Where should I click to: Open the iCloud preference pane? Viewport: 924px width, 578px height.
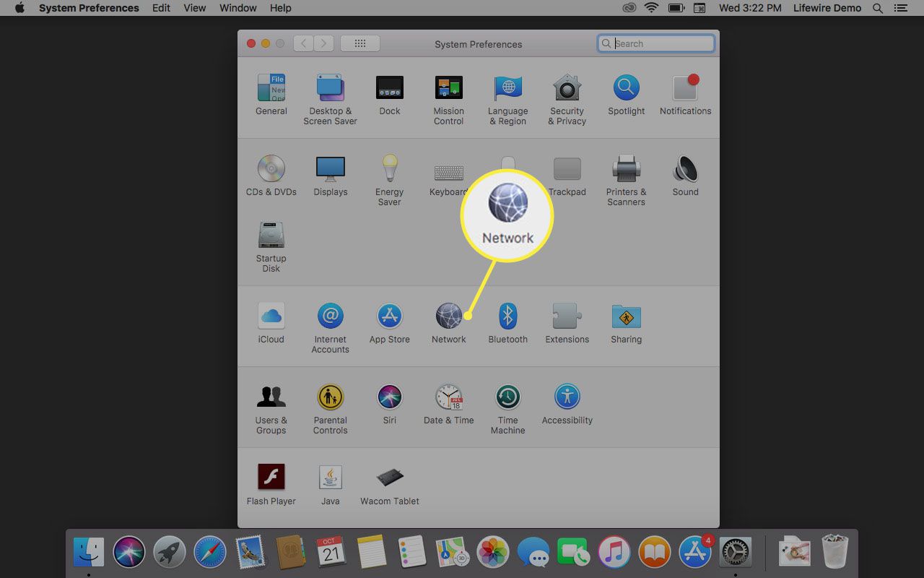point(271,323)
